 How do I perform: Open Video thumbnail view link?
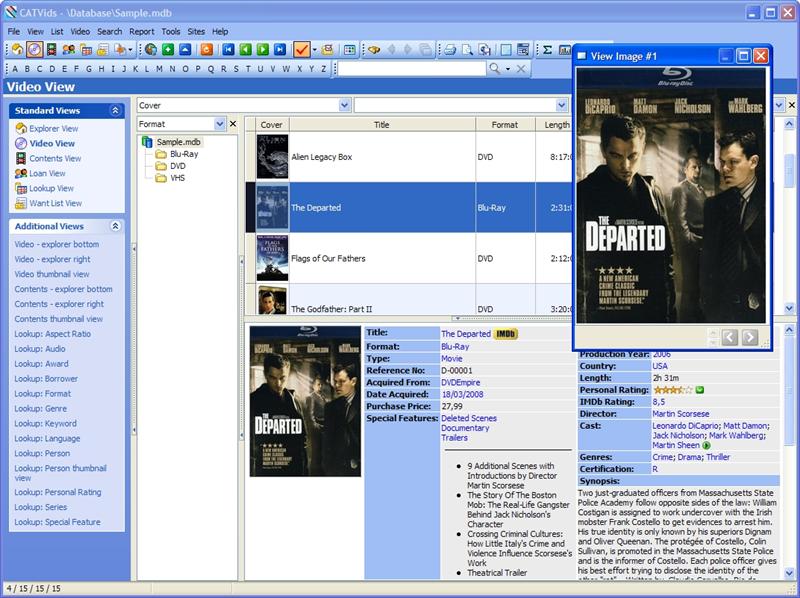52,274
